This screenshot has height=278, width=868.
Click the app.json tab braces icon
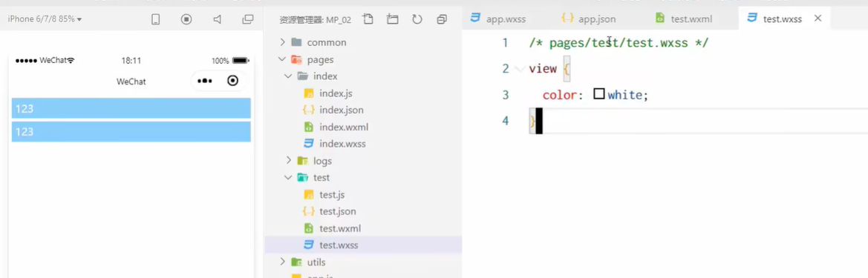(x=567, y=19)
